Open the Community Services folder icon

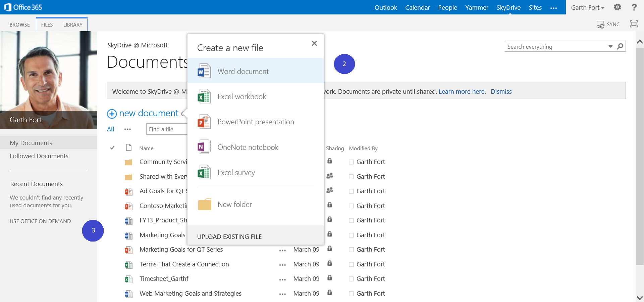point(128,162)
